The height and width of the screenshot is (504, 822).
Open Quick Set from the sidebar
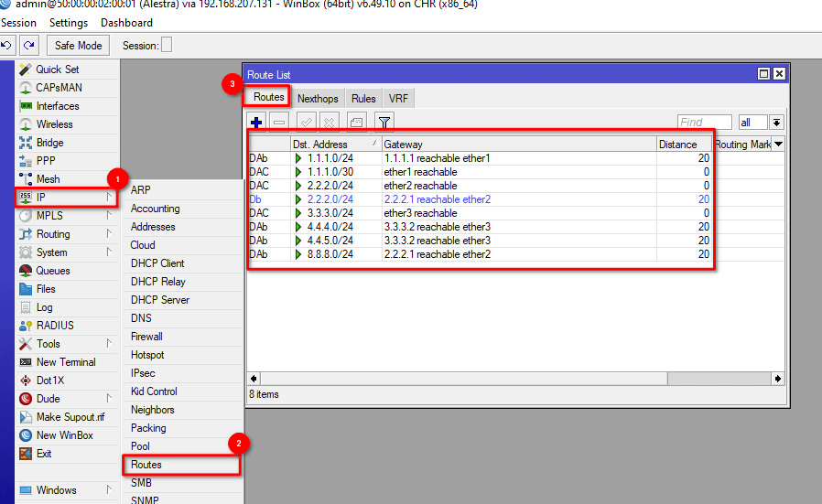(57, 70)
